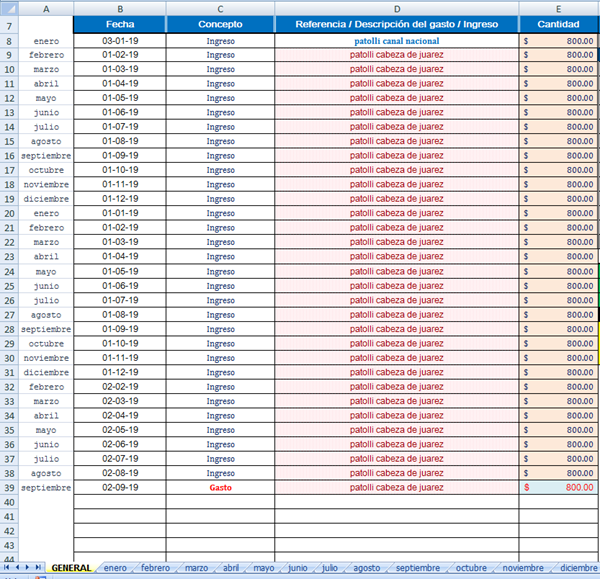Click next-sheet navigation arrow
This screenshot has height=579, width=600.
tap(29, 568)
